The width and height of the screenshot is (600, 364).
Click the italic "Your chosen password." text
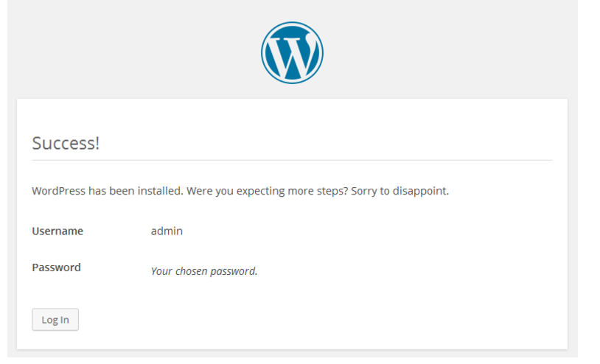click(204, 271)
